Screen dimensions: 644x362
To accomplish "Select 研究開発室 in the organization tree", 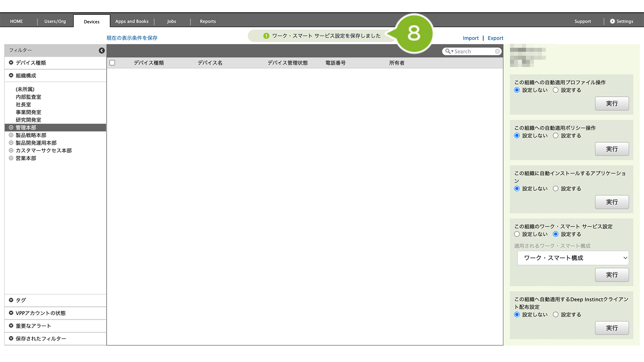I will (x=28, y=120).
